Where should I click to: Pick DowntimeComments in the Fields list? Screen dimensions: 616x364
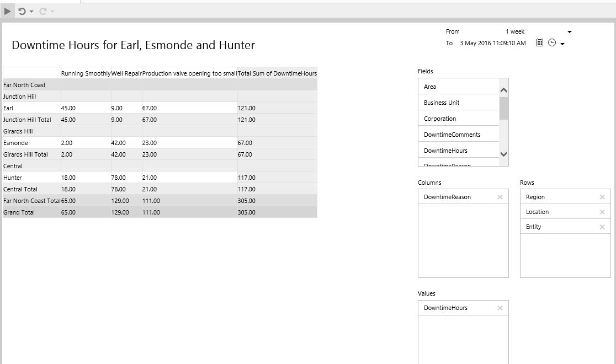pos(452,135)
